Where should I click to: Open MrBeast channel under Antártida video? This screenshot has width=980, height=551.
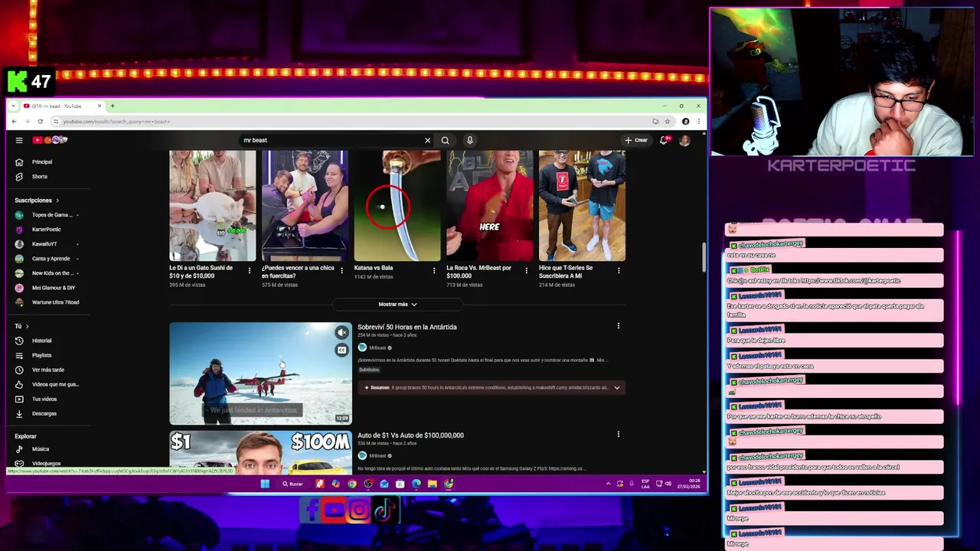pyautogui.click(x=377, y=347)
